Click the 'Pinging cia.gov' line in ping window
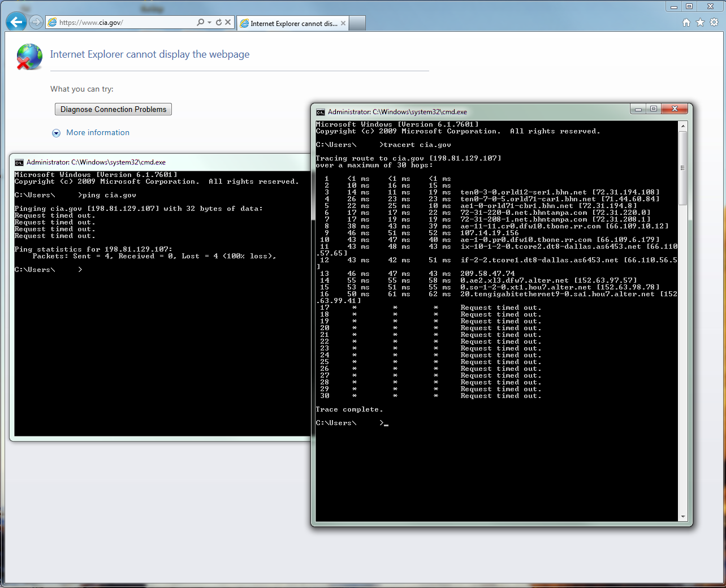726x588 pixels. pyautogui.click(x=139, y=209)
